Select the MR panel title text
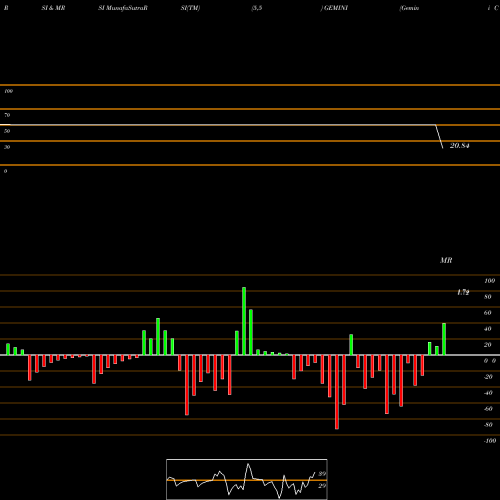The height and width of the screenshot is (500, 500). tap(446, 260)
